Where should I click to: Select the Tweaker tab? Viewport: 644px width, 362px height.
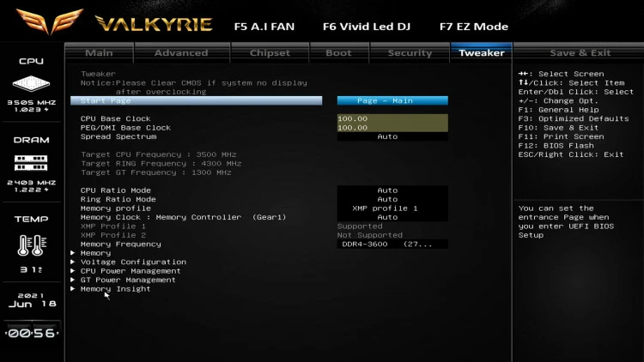(482, 52)
